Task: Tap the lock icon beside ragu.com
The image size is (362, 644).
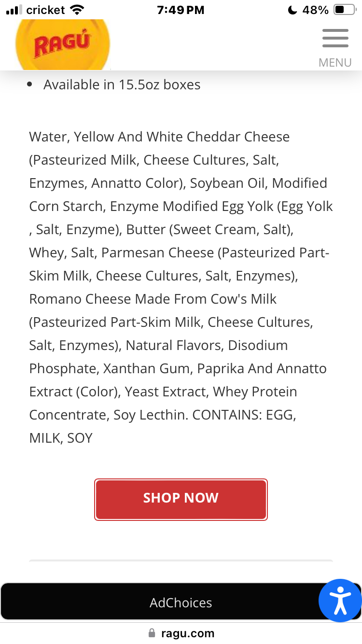Action: point(152,633)
